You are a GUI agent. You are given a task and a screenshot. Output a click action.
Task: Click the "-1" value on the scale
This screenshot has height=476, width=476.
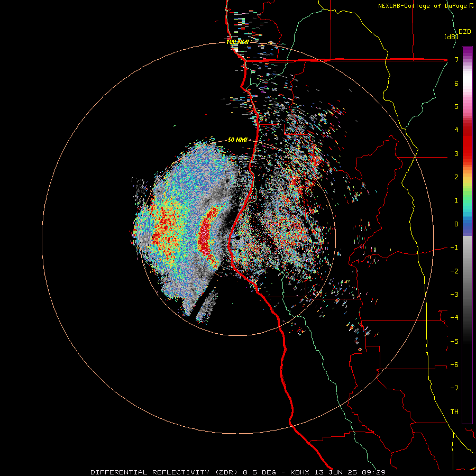pyautogui.click(x=454, y=248)
